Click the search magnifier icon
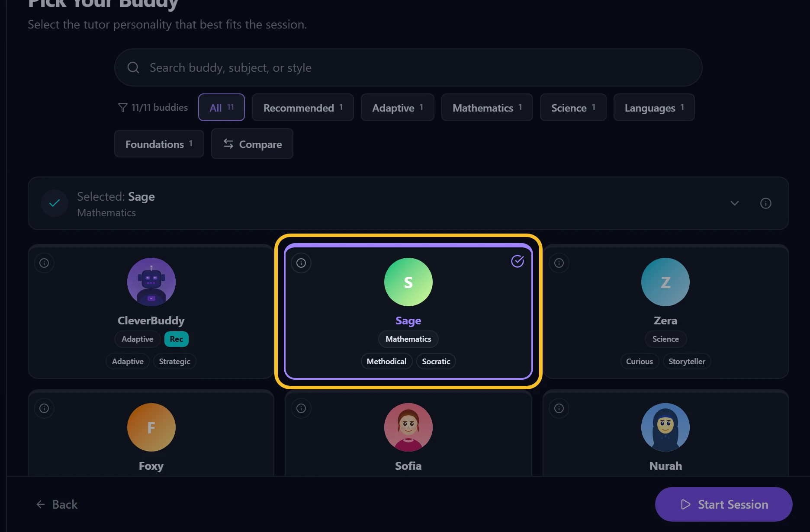810x532 pixels. click(133, 67)
